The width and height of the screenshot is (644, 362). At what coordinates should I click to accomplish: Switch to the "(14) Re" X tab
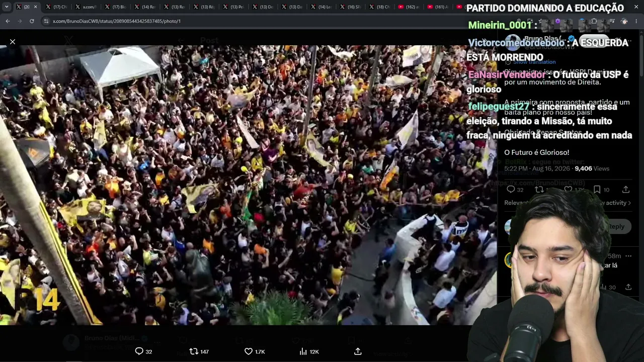[x=145, y=7]
